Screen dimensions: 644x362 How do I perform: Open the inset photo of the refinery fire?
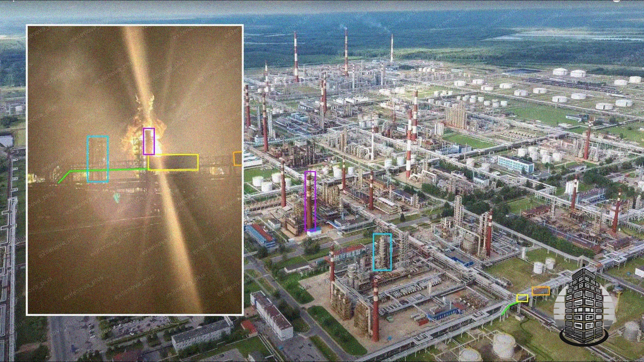click(135, 170)
